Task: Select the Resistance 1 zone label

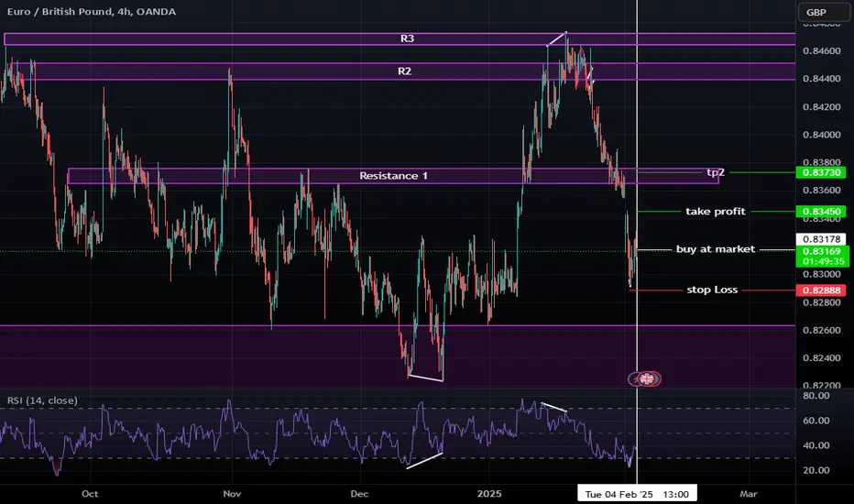Action: point(393,176)
